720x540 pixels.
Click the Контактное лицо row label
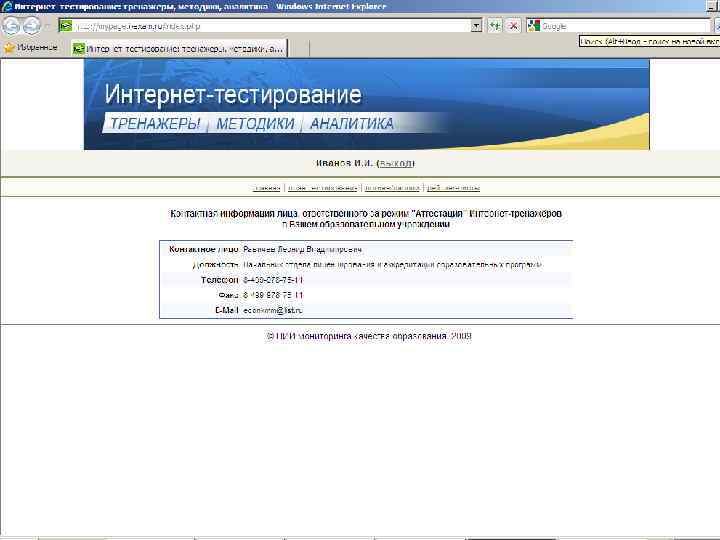204,249
